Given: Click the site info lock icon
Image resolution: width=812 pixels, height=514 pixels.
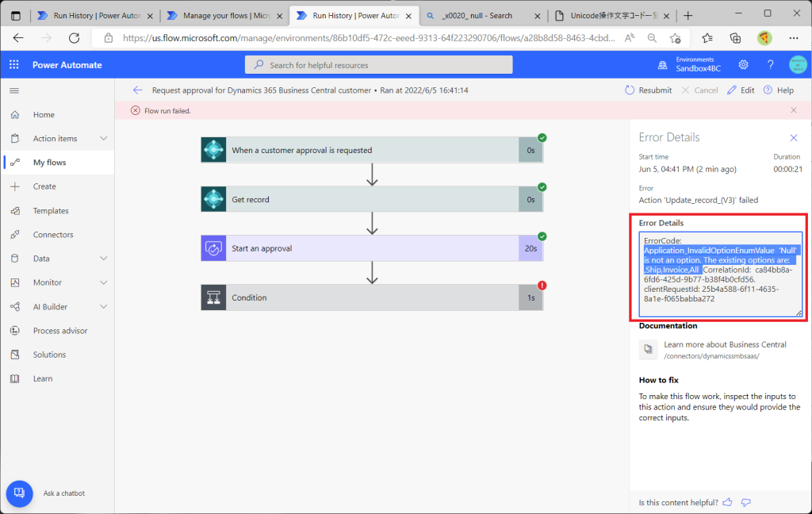Looking at the screenshot, I should [x=108, y=38].
